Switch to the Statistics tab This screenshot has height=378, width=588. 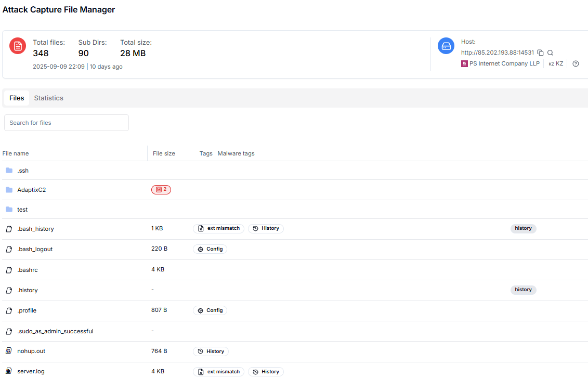49,98
